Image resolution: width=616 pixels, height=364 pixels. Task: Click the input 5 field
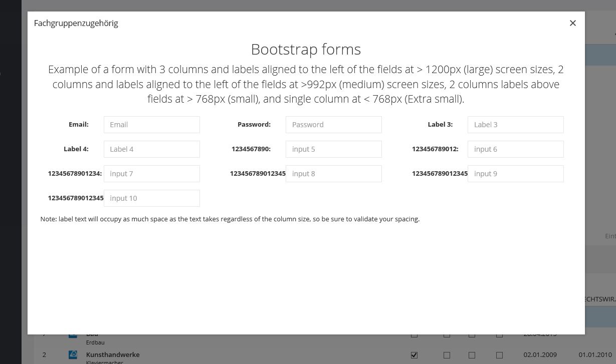tap(333, 149)
